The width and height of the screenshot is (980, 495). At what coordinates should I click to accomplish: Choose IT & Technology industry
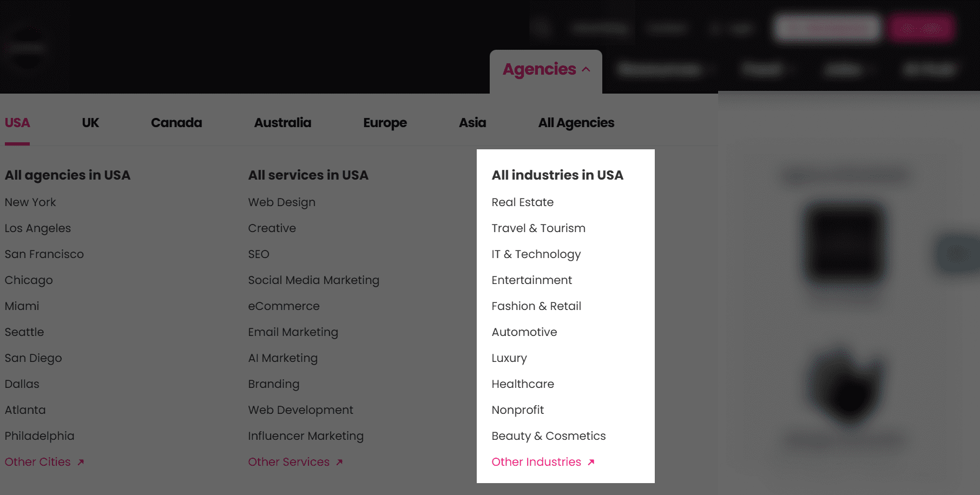pos(536,254)
